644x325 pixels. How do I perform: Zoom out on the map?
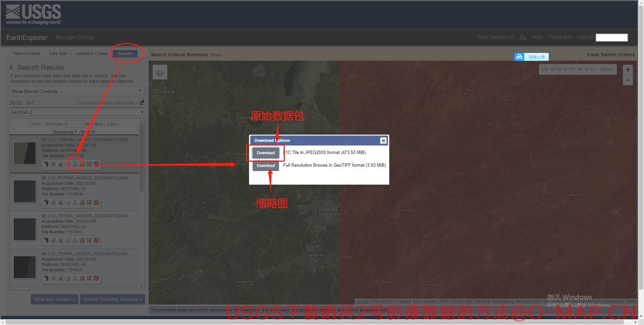pos(628,80)
